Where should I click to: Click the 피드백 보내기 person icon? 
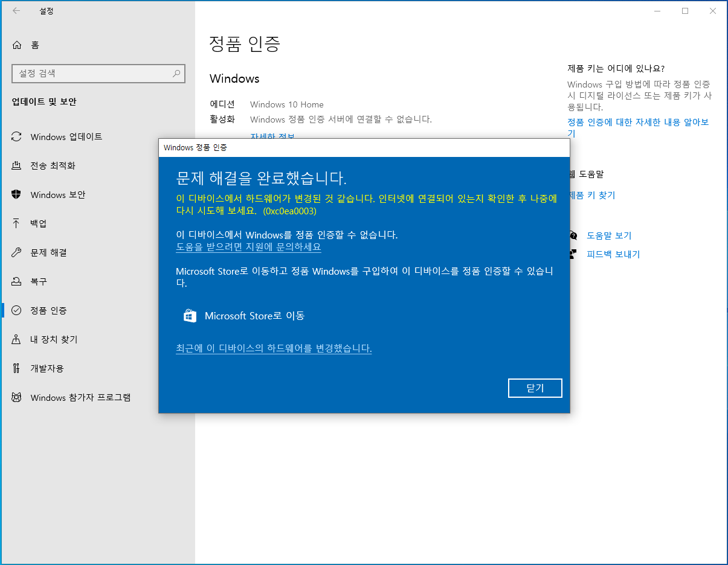[x=573, y=254]
